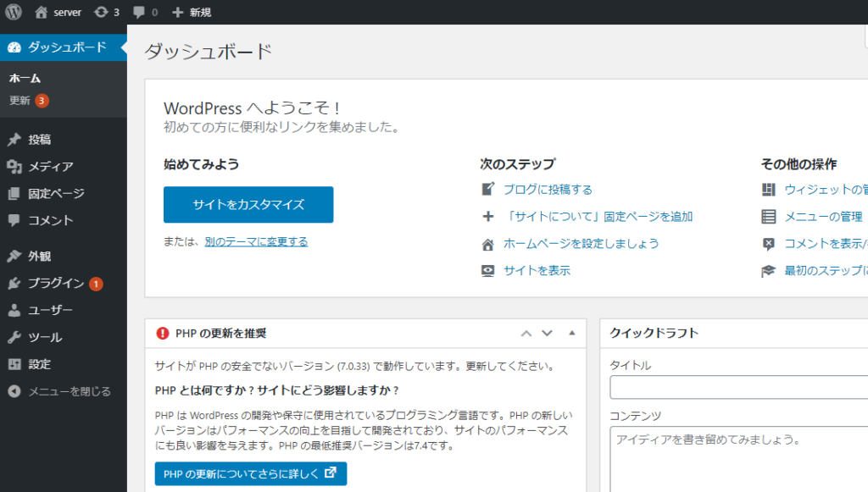Image resolution: width=868 pixels, height=492 pixels.
Task: Click the red badge next to 更新
Action: tap(42, 101)
